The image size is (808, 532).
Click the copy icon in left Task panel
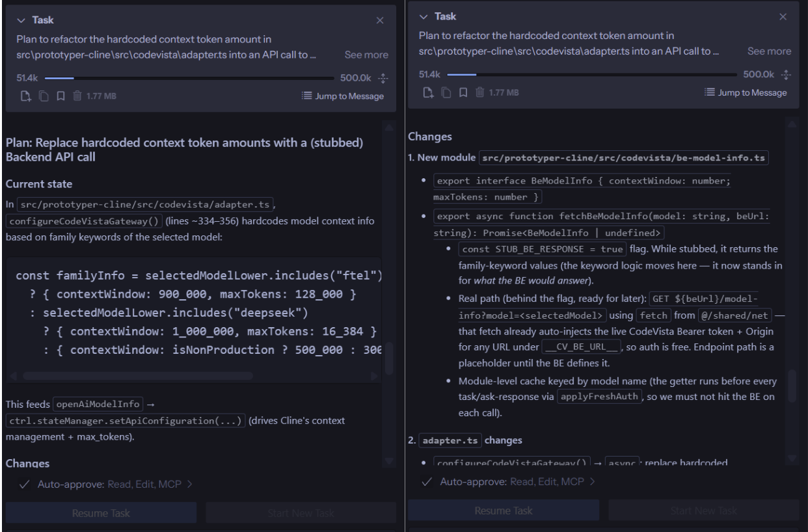coord(43,97)
